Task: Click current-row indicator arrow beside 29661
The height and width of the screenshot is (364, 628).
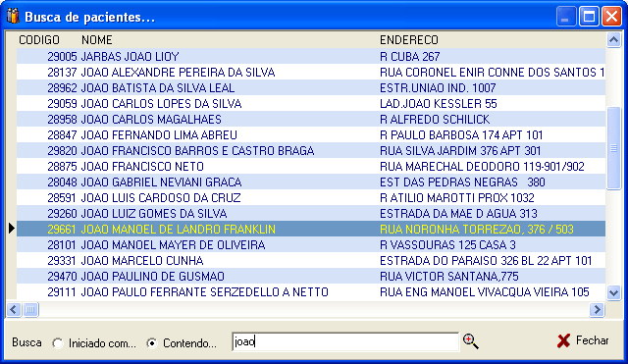Action: pos(12,229)
